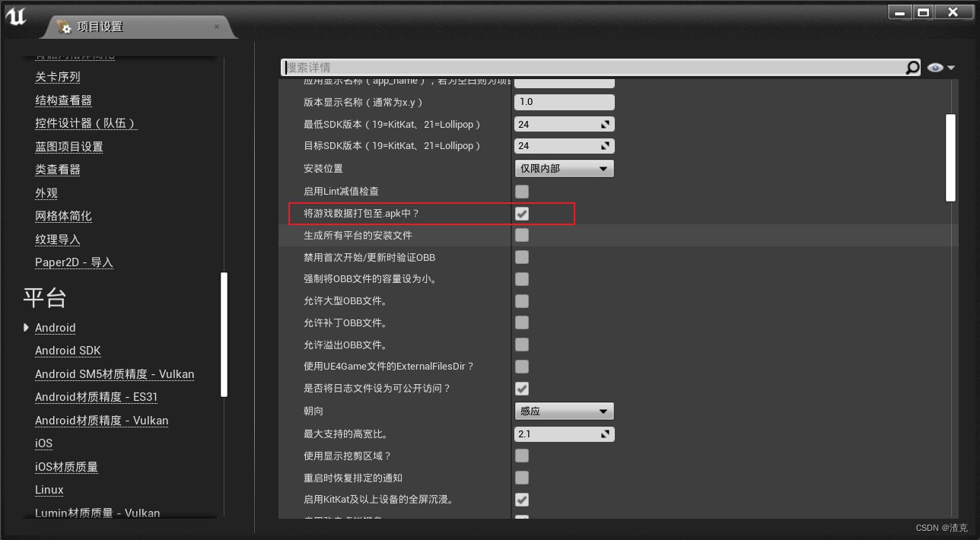Open the 安装位置 dropdown showing 仅限内部

(564, 168)
